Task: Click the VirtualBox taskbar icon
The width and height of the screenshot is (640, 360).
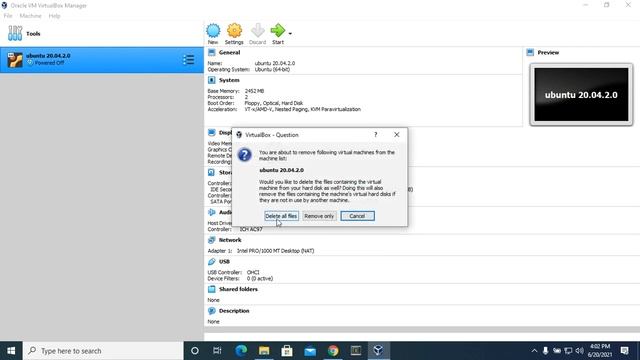Action: [x=378, y=351]
